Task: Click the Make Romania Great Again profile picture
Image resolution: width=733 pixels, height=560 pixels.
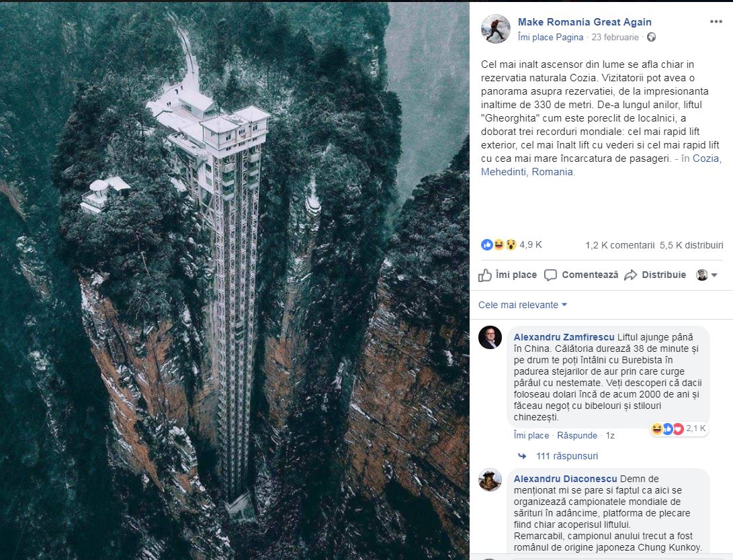Action: (x=496, y=29)
